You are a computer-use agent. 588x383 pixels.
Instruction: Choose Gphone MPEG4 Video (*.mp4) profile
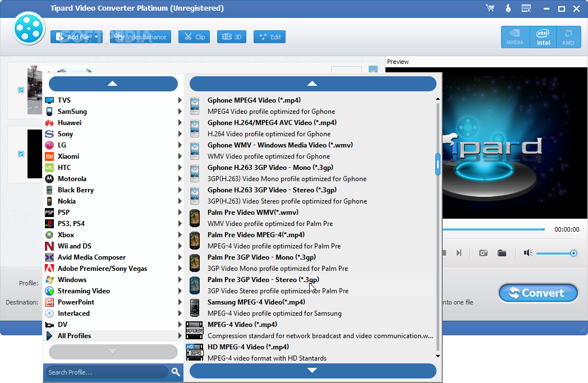click(309, 105)
